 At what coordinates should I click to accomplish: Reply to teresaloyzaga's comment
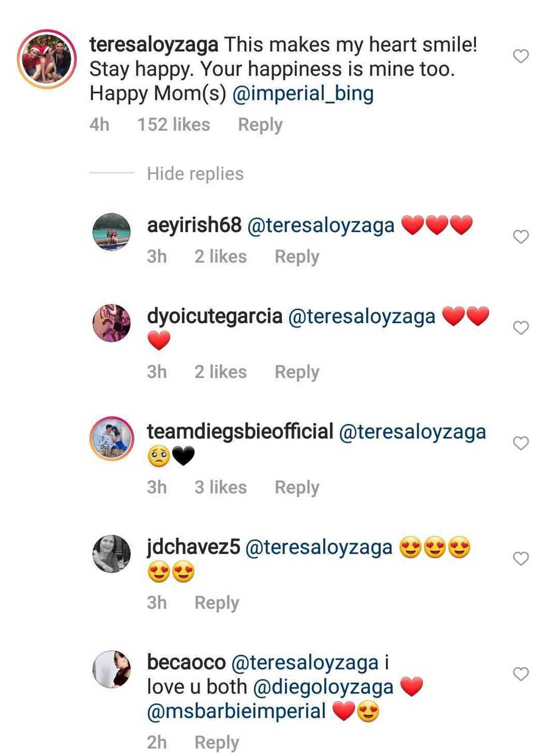click(260, 124)
